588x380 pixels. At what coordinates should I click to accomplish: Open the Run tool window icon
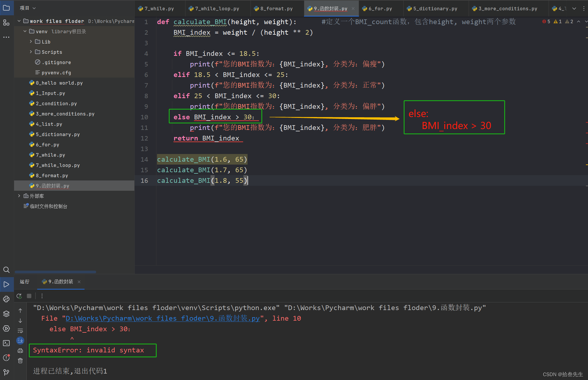point(6,284)
